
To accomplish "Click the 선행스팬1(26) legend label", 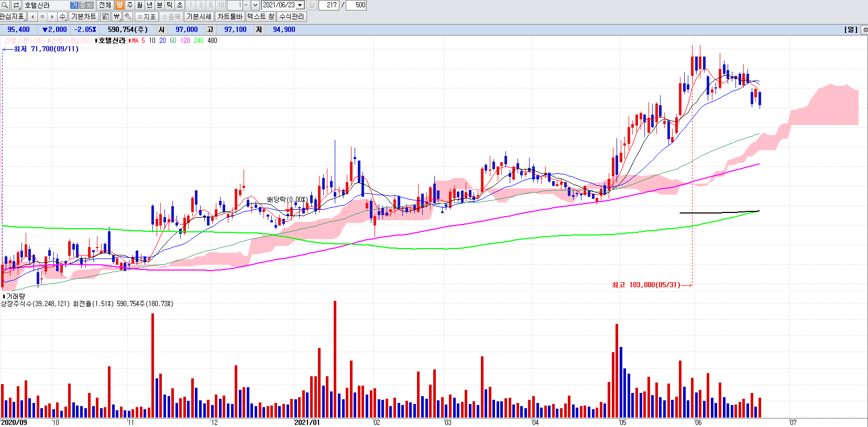I will point(25,40).
